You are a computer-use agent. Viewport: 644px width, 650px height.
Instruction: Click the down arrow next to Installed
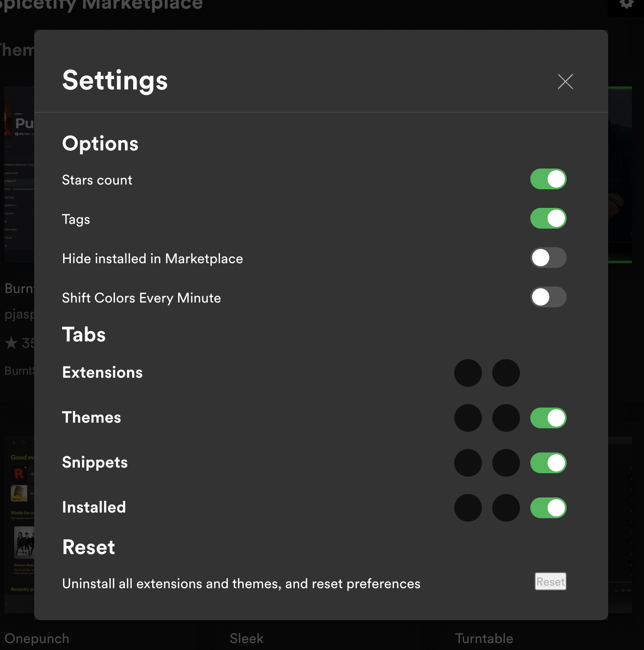pyautogui.click(x=506, y=508)
